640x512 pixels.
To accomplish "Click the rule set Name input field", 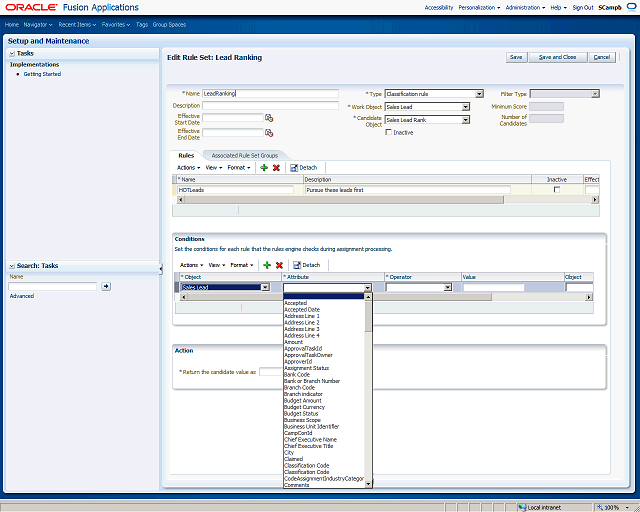I will click(270, 94).
